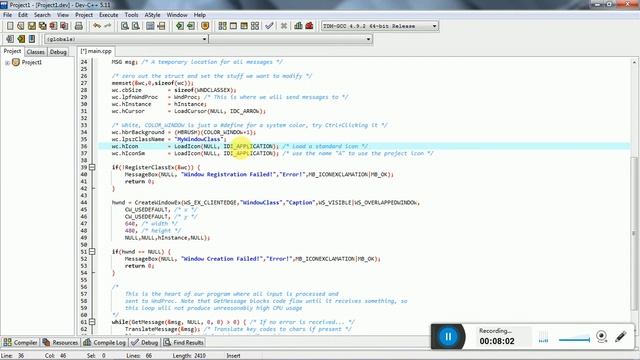This screenshot has width=640, height=360.
Task: Open the TDM-GCC compiler set dropdown
Action: coord(434,26)
